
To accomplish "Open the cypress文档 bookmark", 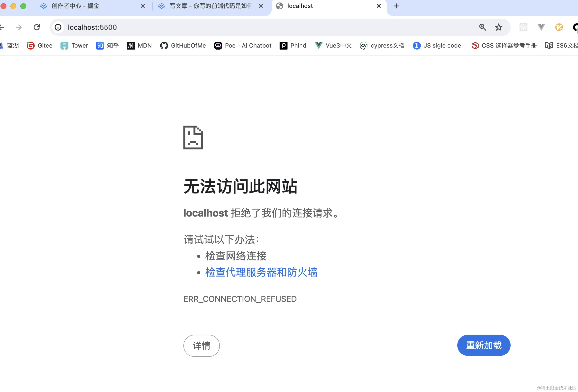I will (382, 46).
